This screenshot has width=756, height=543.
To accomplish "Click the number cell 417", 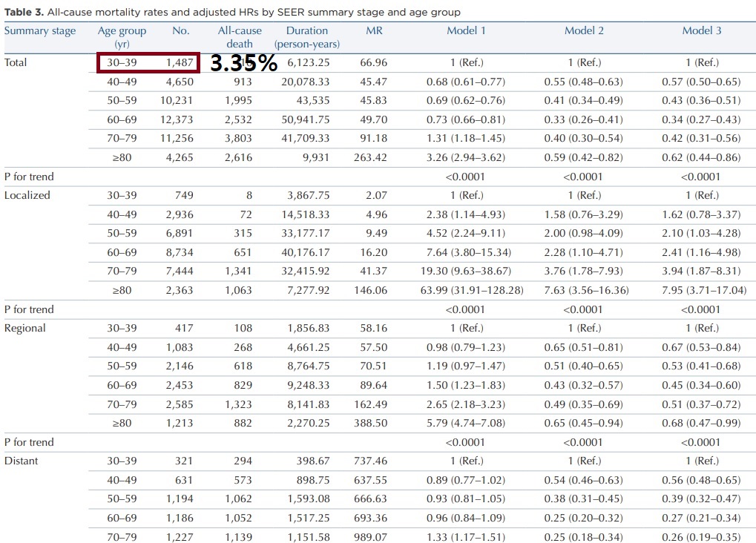I will click(x=184, y=329).
